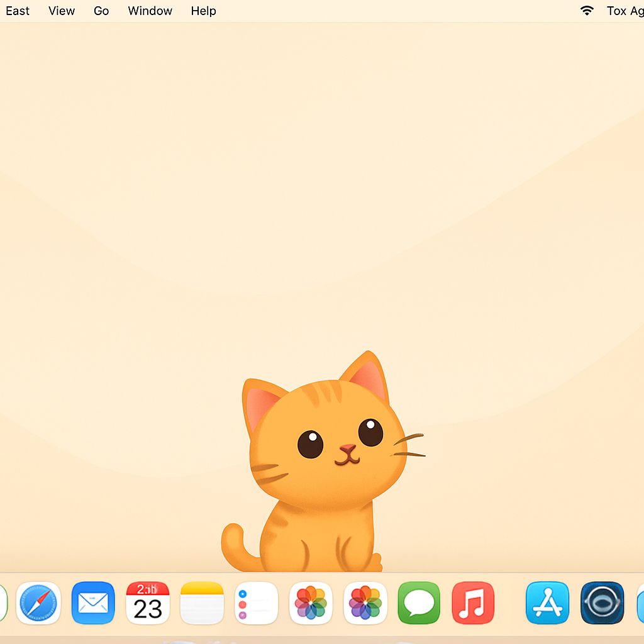Open the Window menu

point(150,11)
